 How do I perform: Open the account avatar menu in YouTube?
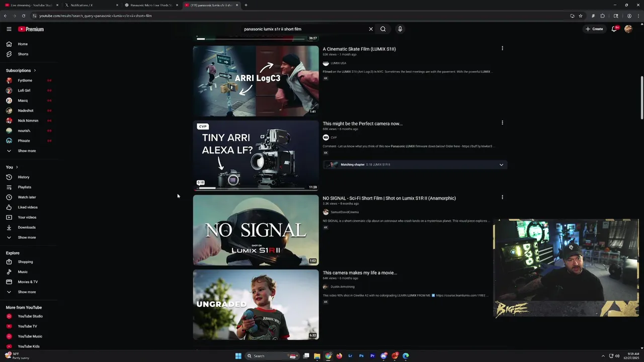click(628, 29)
